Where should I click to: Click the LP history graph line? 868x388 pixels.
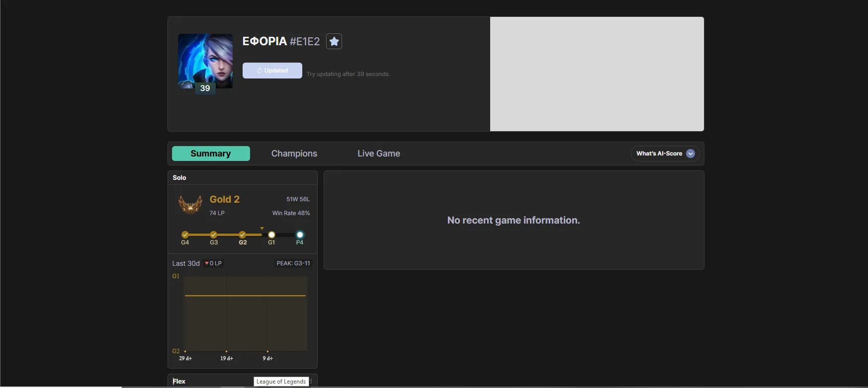pyautogui.click(x=245, y=296)
